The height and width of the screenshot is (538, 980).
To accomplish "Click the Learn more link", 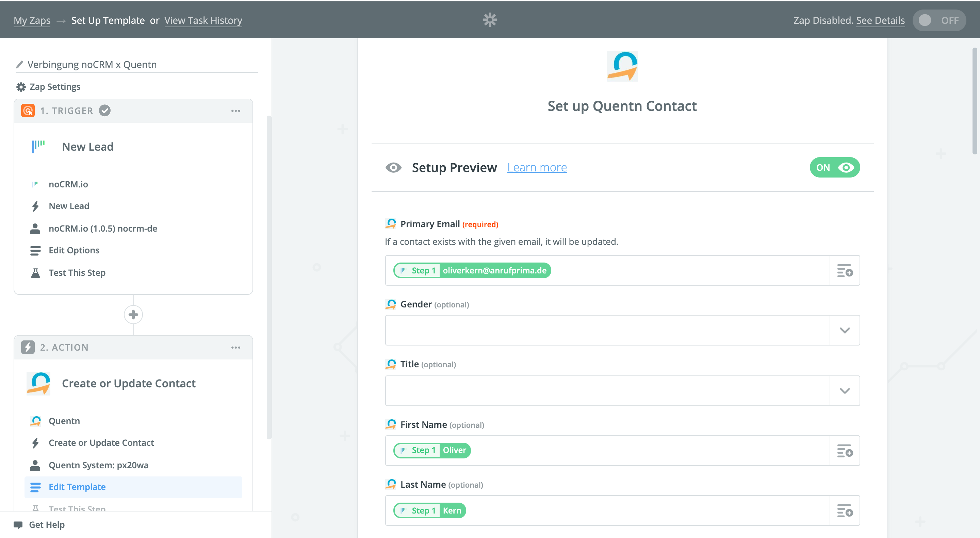I will pyautogui.click(x=537, y=168).
